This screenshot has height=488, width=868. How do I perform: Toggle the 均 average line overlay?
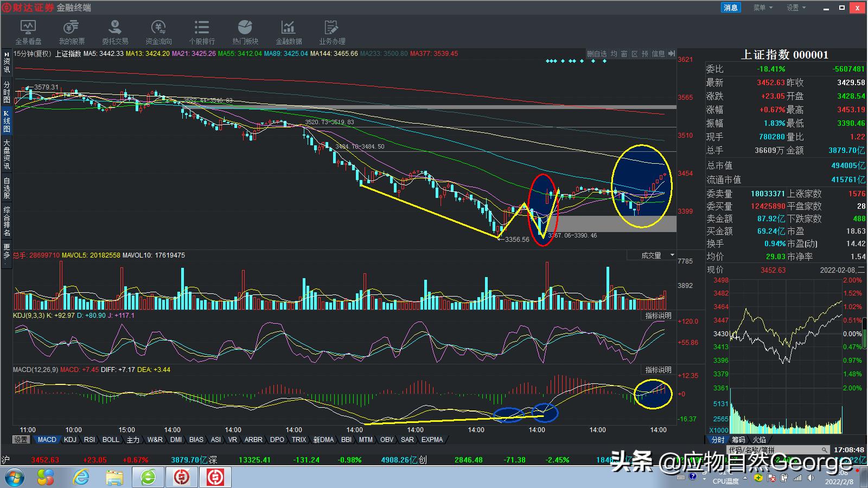(614, 54)
